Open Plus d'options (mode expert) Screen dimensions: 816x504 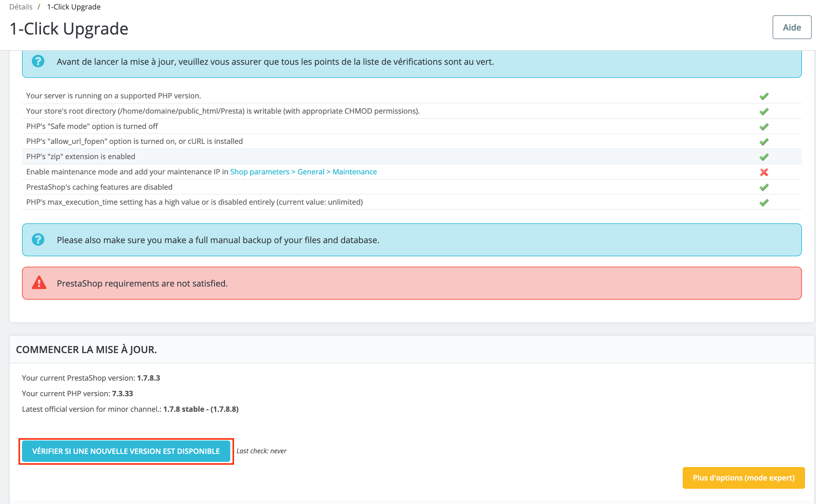click(x=744, y=478)
